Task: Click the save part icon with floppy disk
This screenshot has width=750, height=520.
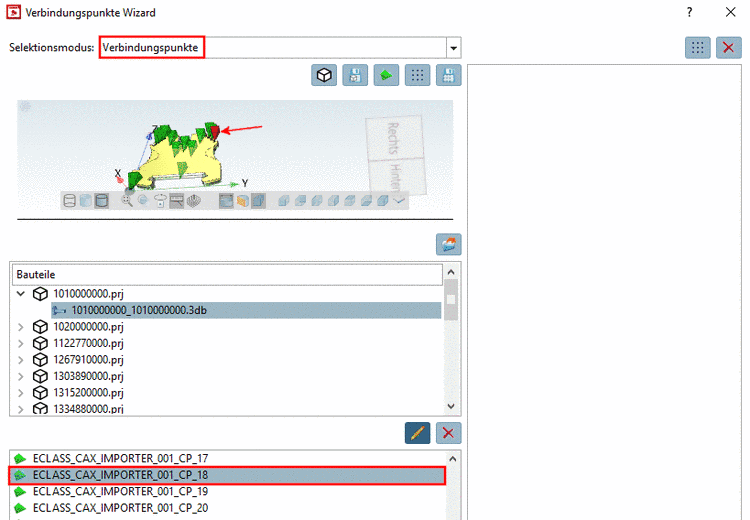Action: (355, 75)
